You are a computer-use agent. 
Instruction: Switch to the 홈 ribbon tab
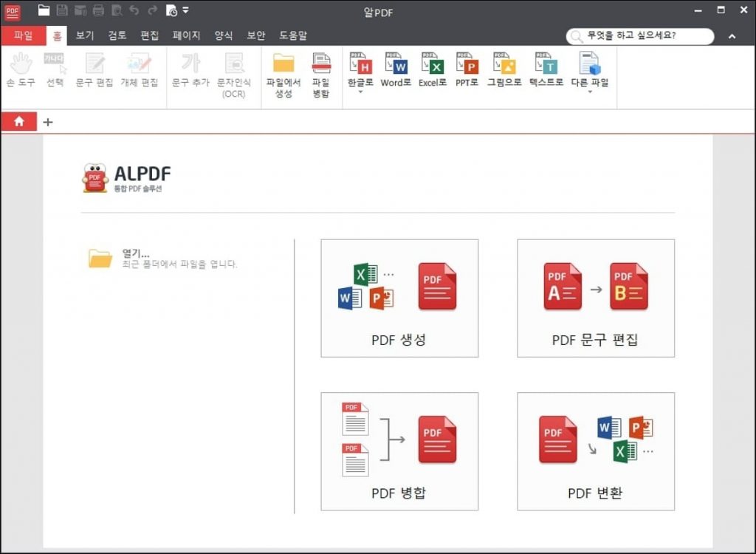(x=57, y=35)
